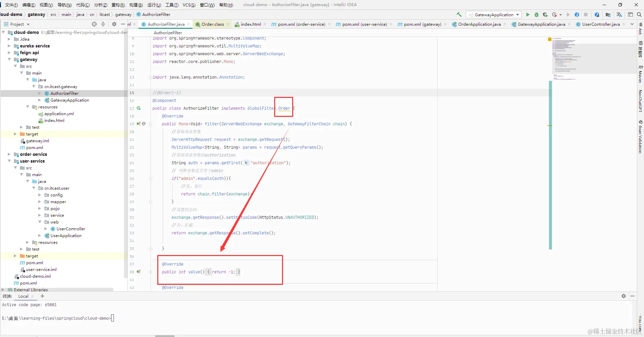Open the Maven tool window sidebar
Viewport: 644px width, 337px height.
[640, 75]
